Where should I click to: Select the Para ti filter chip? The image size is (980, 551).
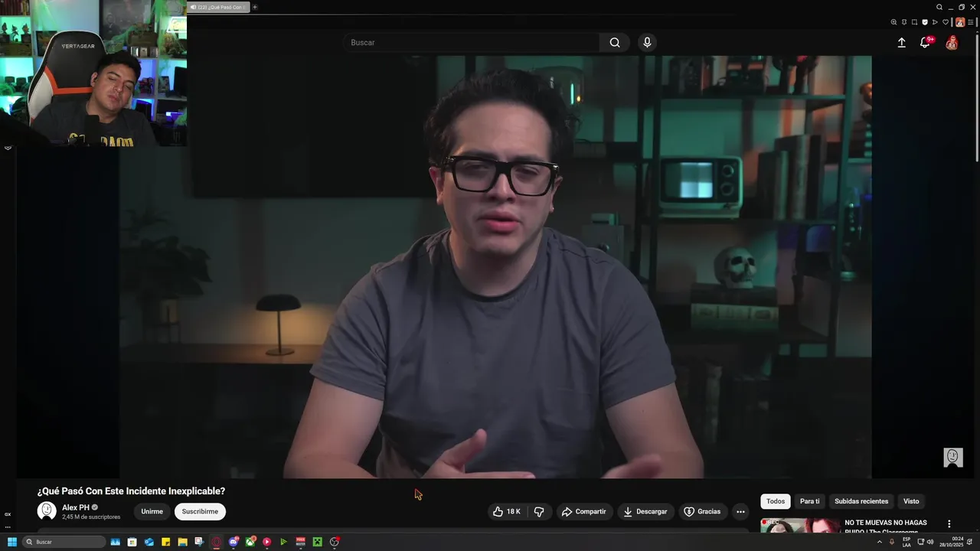[x=809, y=501]
